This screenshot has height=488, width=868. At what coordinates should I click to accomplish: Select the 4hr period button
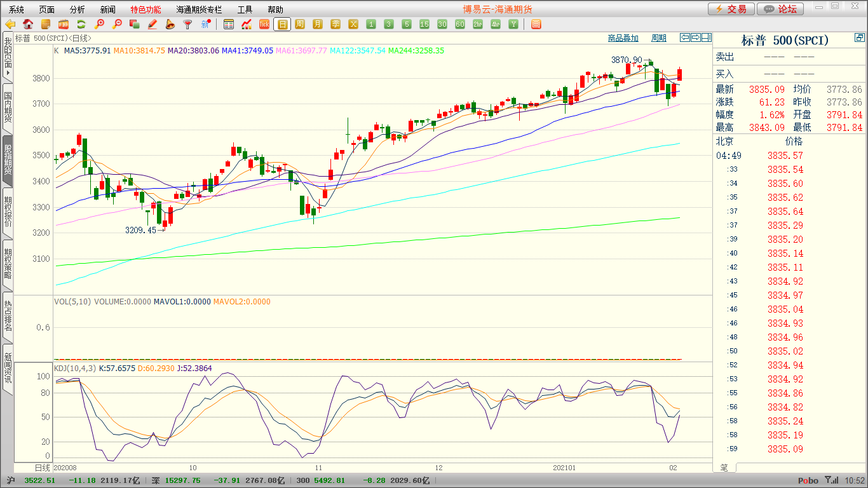click(496, 24)
